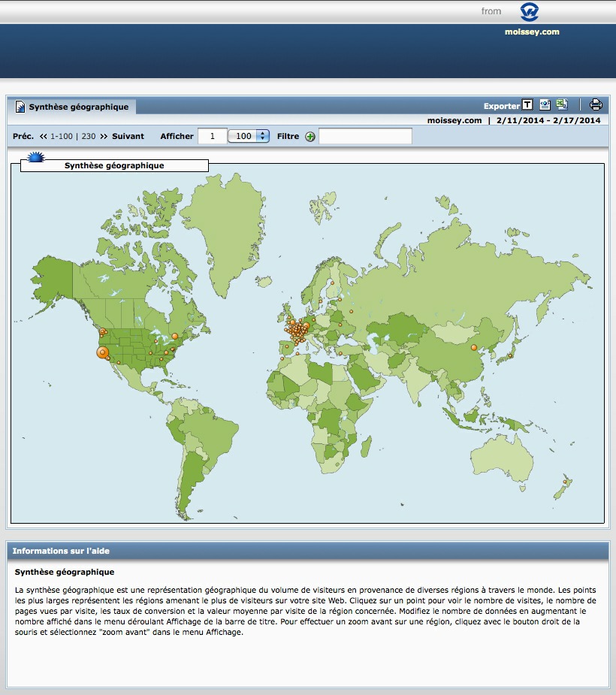
Task: Click the orange dot near Toronto
Action: 174,337
